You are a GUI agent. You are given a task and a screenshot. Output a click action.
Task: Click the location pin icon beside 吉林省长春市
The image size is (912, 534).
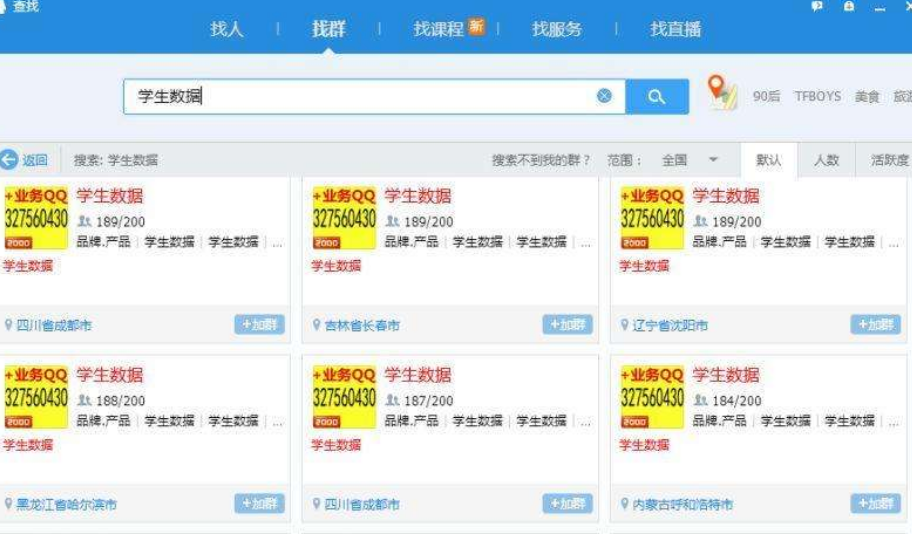click(x=316, y=325)
